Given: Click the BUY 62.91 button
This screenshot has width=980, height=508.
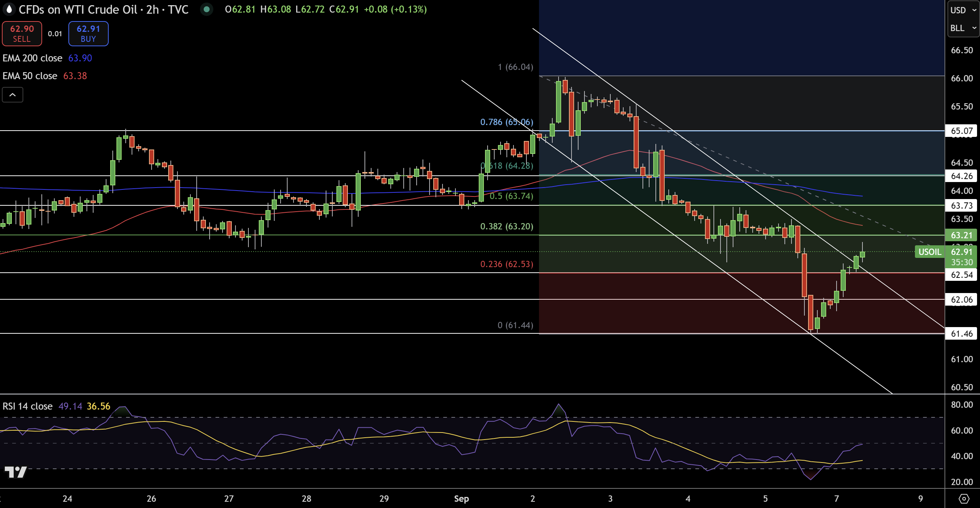Looking at the screenshot, I should coord(88,34).
